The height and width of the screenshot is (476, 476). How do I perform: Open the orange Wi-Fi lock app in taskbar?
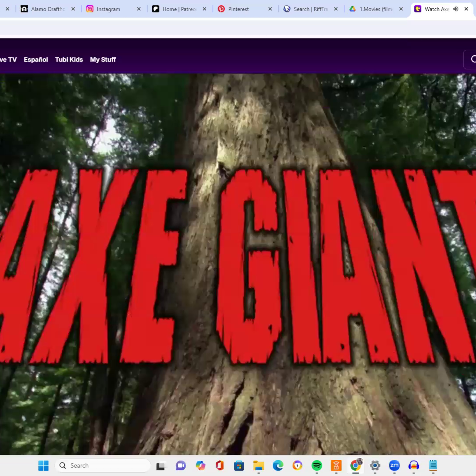(x=336, y=465)
